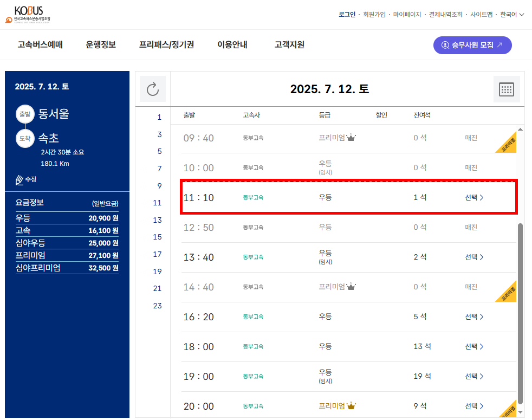Jump to hour 13 in time index
The image size is (532, 420).
tap(157, 220)
